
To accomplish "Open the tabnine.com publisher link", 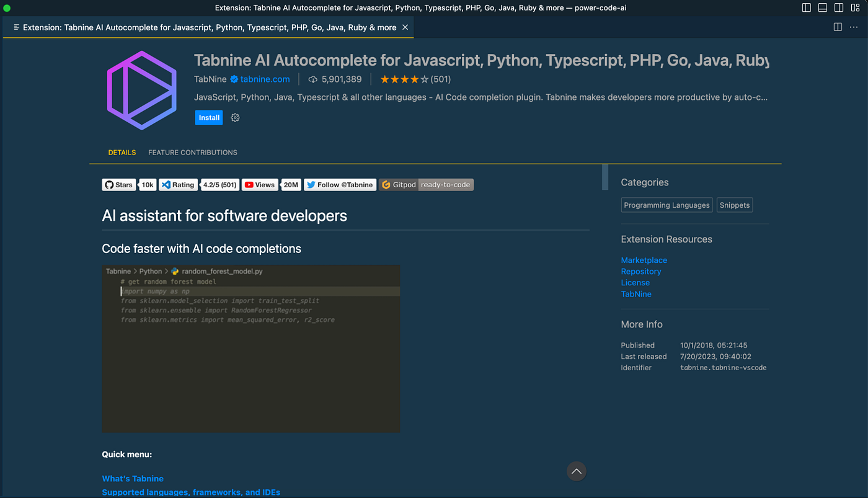I will [x=265, y=79].
